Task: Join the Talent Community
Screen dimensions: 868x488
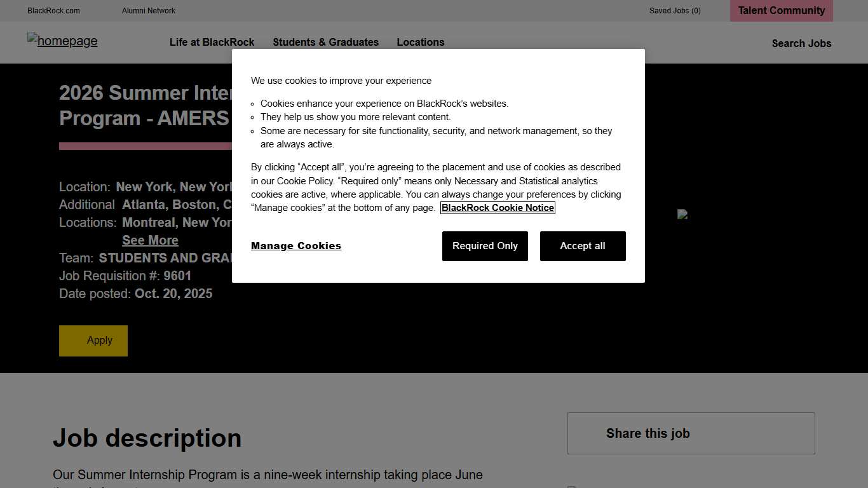Action: 781,11
